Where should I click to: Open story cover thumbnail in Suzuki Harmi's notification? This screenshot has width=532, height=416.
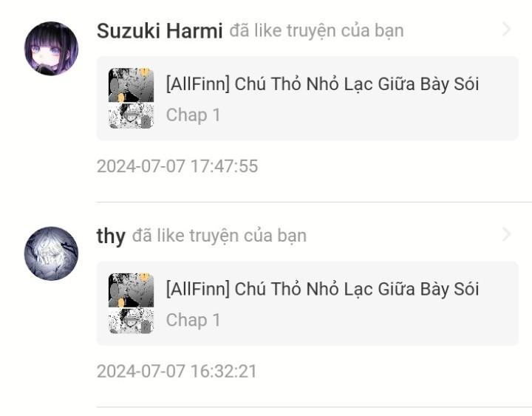[x=131, y=98]
